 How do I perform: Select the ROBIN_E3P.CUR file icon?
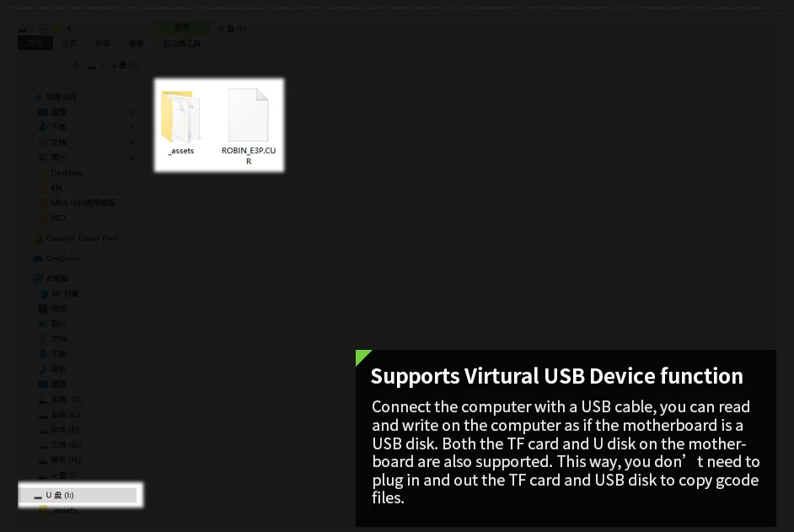[248, 115]
